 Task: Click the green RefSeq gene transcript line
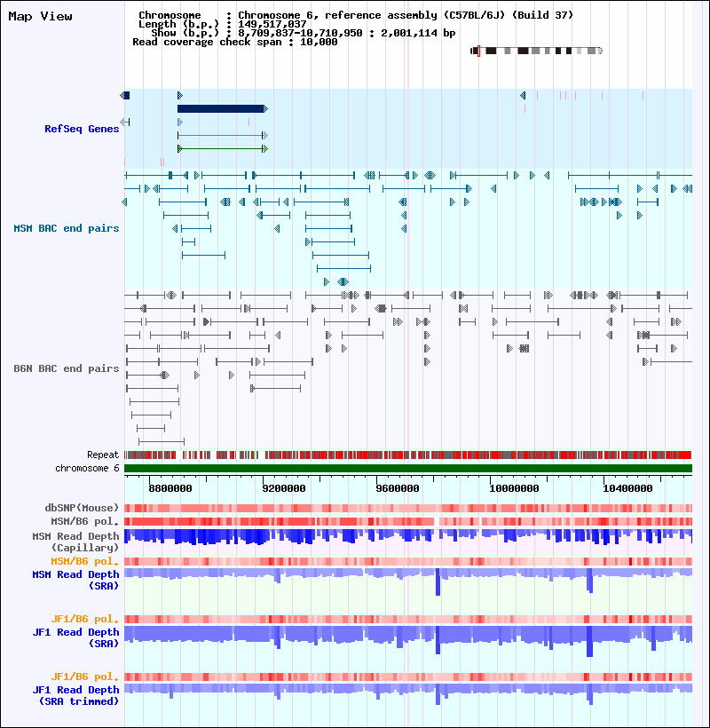[x=222, y=148]
